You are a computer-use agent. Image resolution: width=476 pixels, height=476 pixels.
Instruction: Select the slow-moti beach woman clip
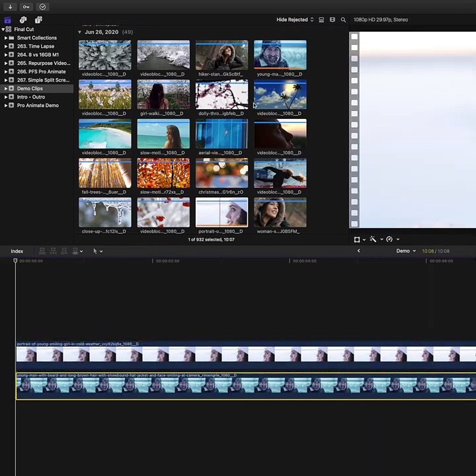[163, 134]
